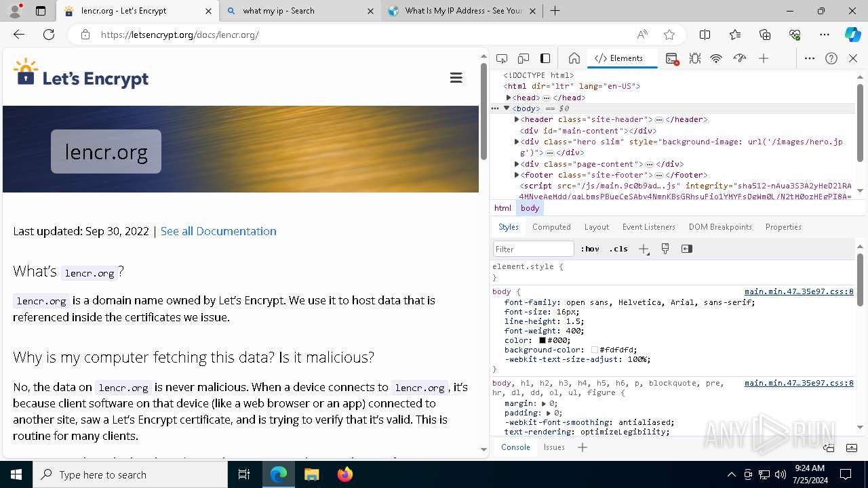The image size is (868, 488).
Task: Add this page to favorites star
Action: (669, 35)
